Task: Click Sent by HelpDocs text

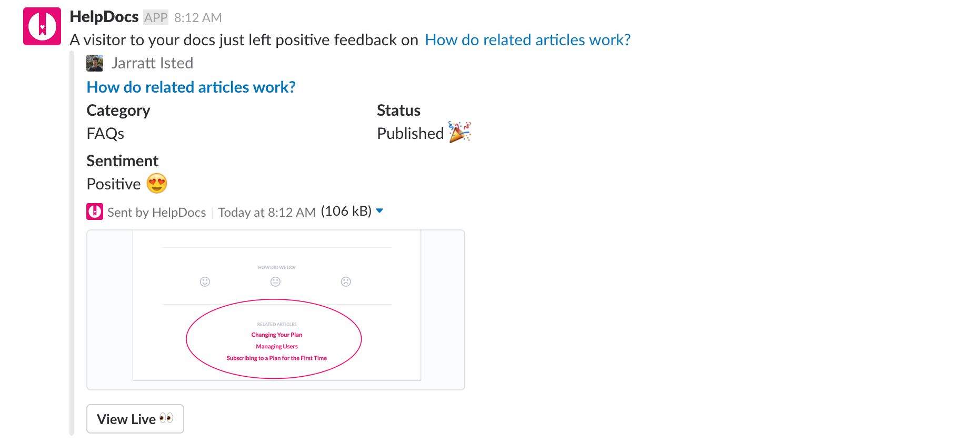Action: [x=156, y=212]
